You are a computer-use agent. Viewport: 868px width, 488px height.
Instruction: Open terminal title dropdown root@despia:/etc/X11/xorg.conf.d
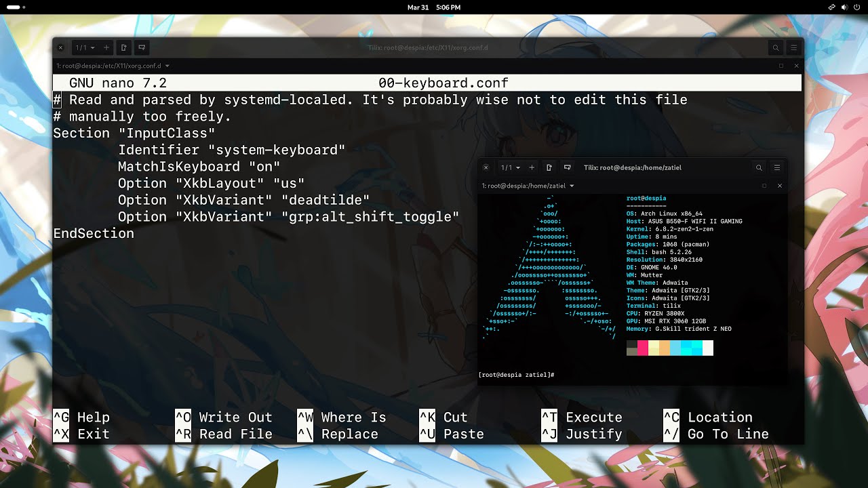[x=113, y=66]
